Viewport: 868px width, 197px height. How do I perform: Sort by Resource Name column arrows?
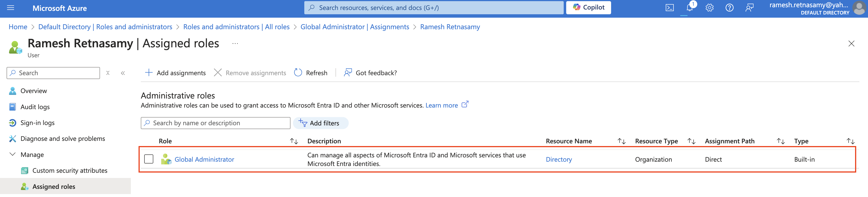(x=621, y=142)
